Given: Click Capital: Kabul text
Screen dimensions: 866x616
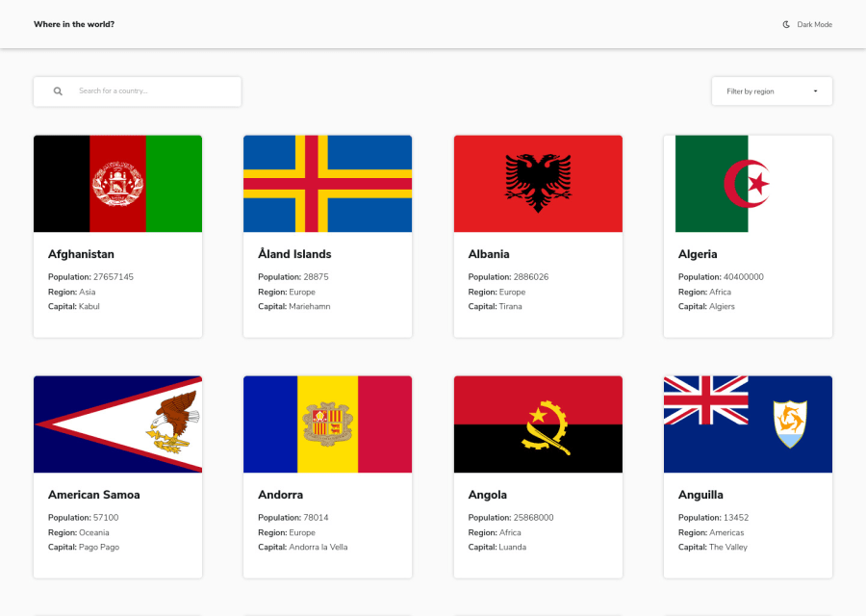Looking at the screenshot, I should (x=74, y=306).
